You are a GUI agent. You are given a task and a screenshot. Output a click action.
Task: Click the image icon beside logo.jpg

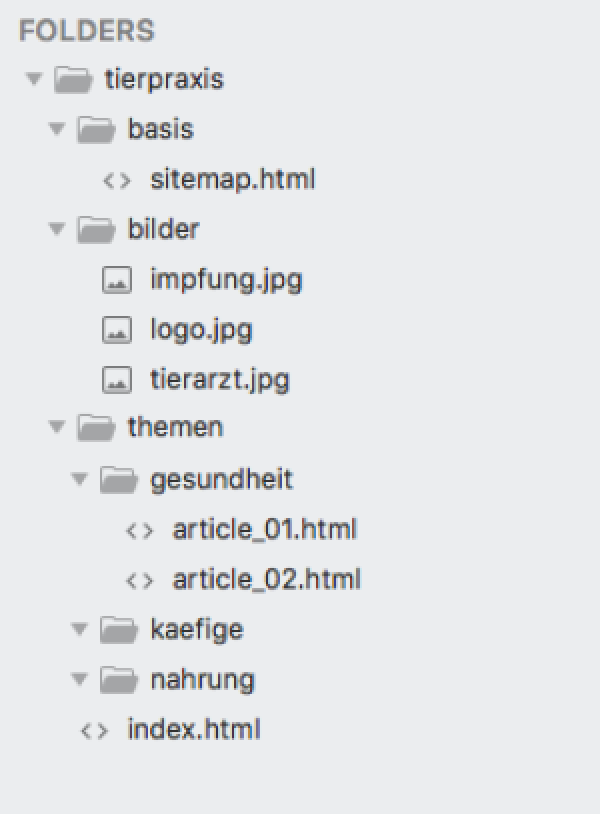pos(117,329)
